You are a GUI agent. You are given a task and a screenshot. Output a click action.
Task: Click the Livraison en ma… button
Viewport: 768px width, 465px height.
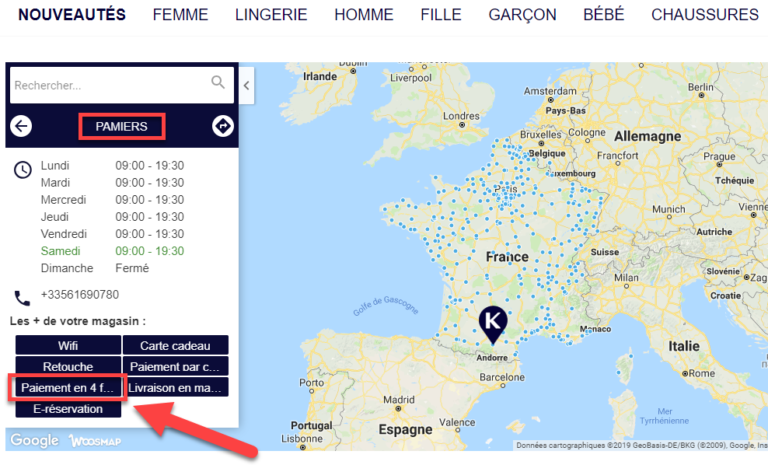(175, 388)
